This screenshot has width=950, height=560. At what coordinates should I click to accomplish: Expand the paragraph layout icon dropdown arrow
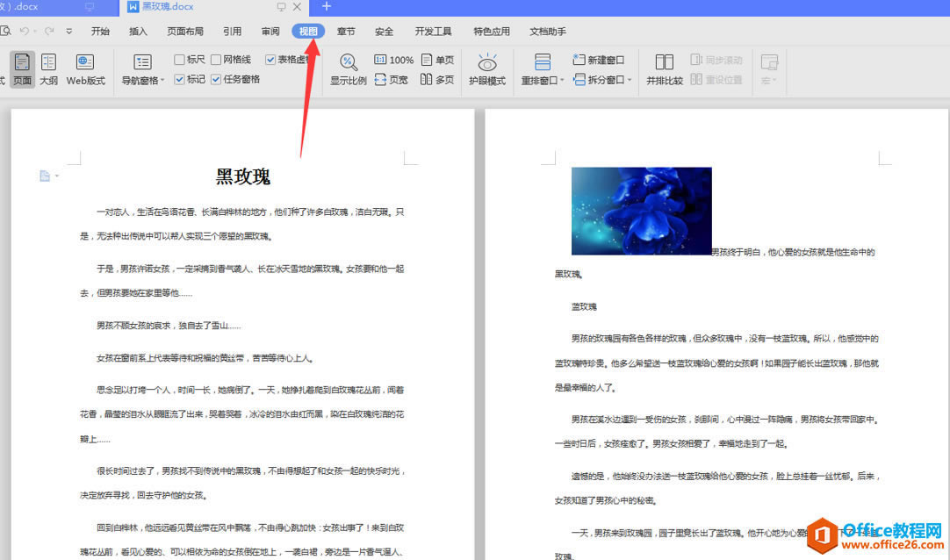click(57, 176)
